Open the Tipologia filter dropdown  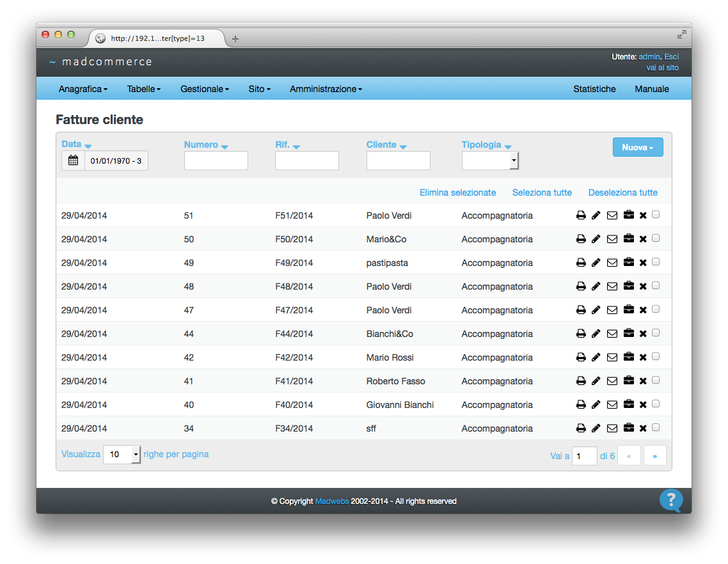point(490,161)
